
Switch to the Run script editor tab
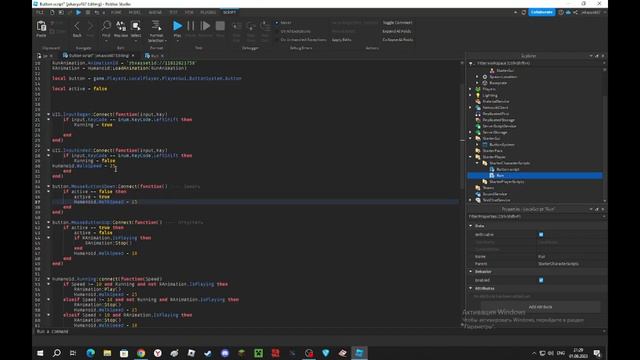pyautogui.click(x=154, y=56)
